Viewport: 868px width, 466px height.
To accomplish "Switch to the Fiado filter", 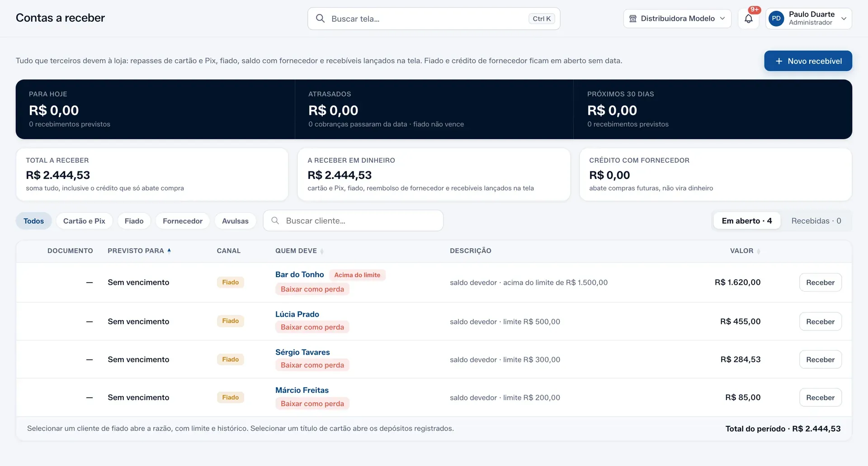I will pyautogui.click(x=134, y=221).
